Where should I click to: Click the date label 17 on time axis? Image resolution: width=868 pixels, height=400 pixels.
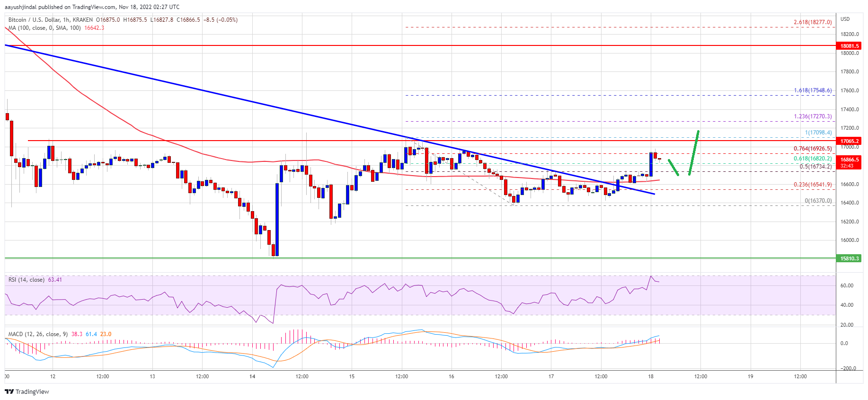pyautogui.click(x=551, y=377)
